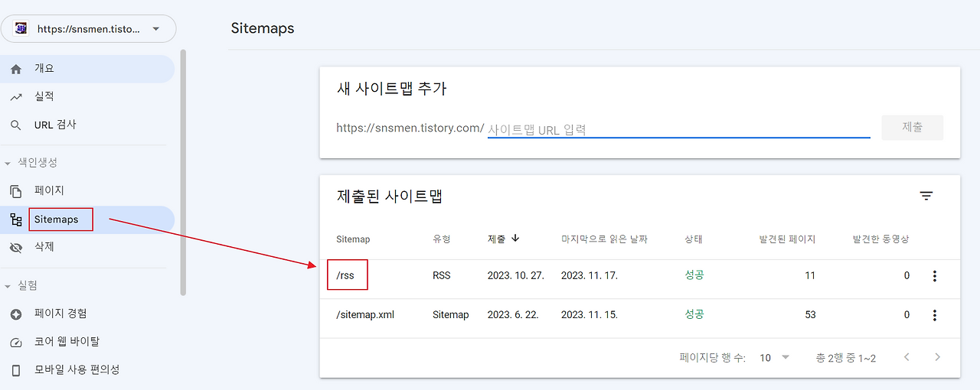The image size is (980, 390).
Task: Sort by the 유형 column header
Action: [442, 239]
